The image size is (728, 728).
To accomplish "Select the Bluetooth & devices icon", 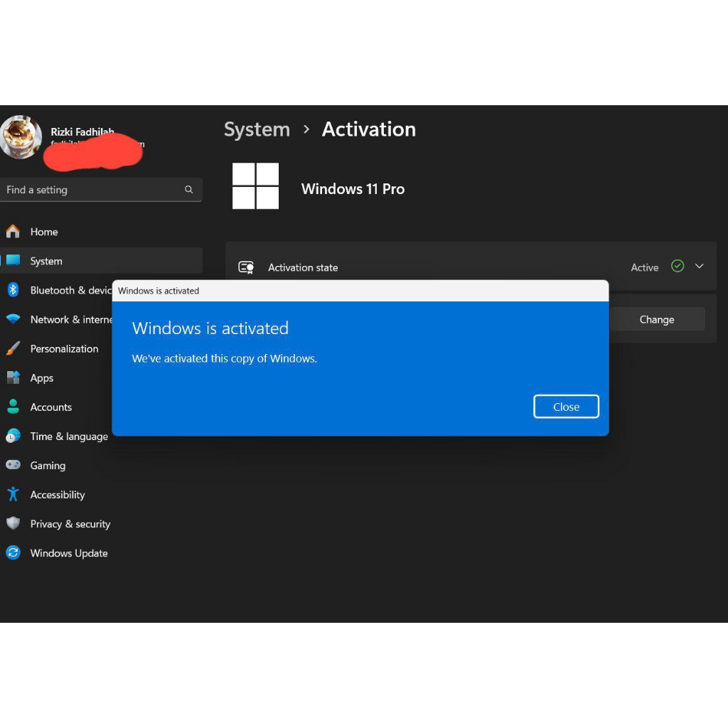I will pyautogui.click(x=13, y=290).
